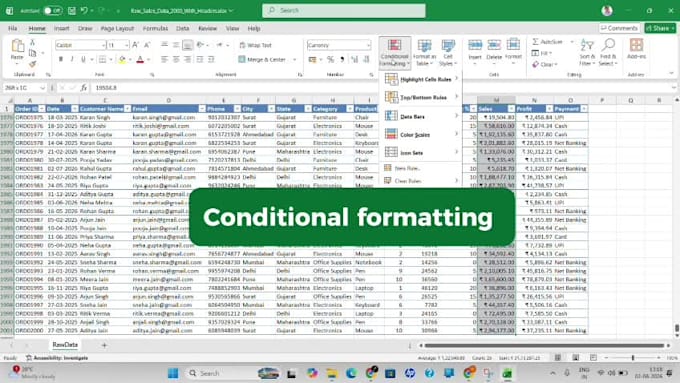Open the Data ribbon tab
The width and height of the screenshot is (680, 383).
tap(183, 29)
